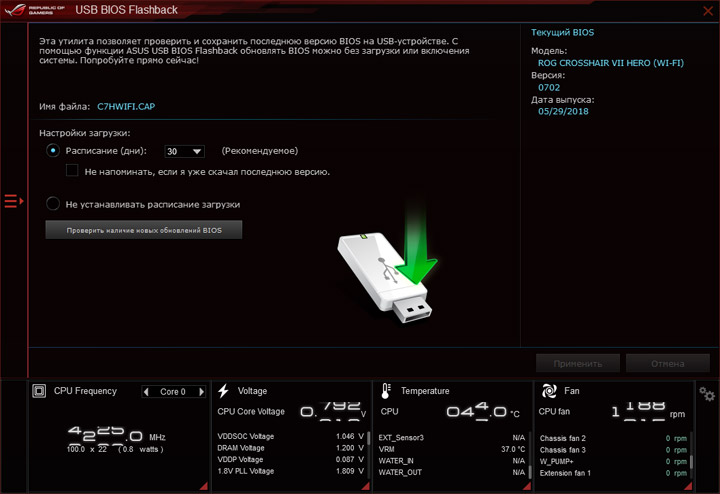
Task: Click the CPU fan rpm reading
Action: pyautogui.click(x=648, y=411)
